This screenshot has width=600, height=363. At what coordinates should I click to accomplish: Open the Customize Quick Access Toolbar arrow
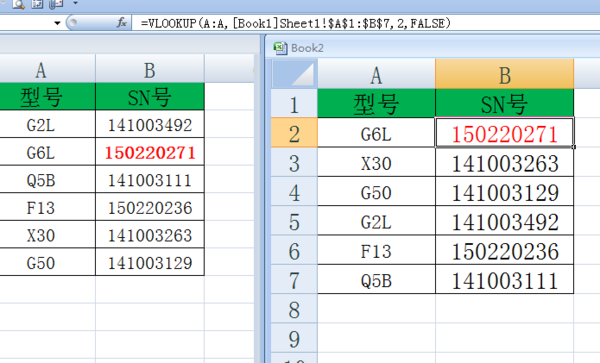(75, 3)
